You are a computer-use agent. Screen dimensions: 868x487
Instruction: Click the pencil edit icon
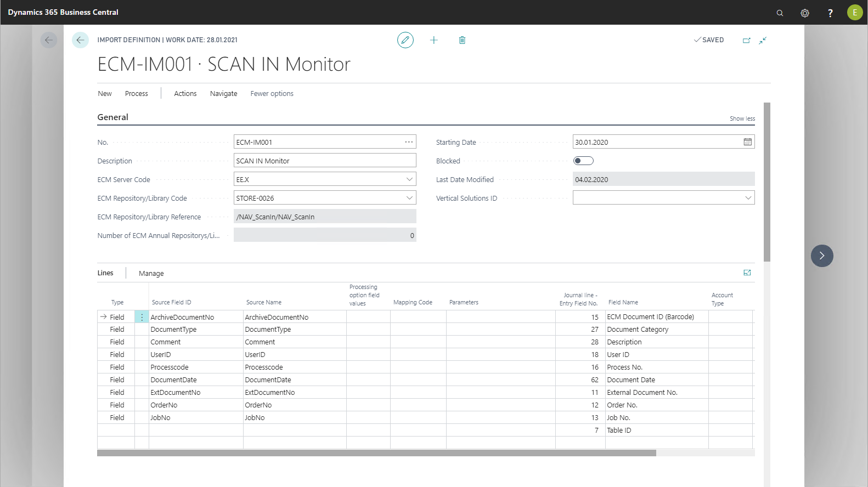coord(405,40)
